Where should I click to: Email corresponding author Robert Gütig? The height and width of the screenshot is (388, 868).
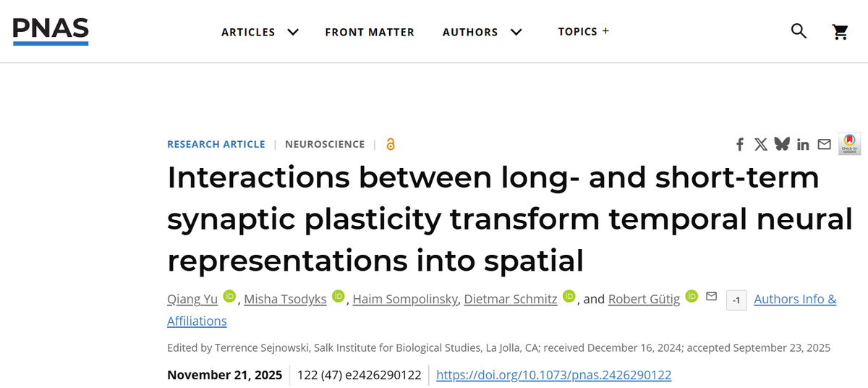711,296
